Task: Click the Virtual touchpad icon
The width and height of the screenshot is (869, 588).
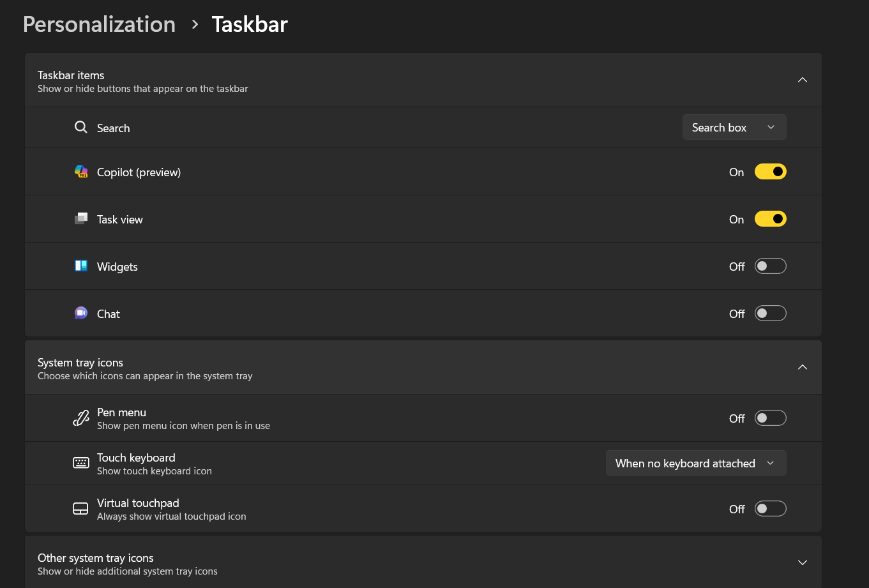Action: coord(80,509)
